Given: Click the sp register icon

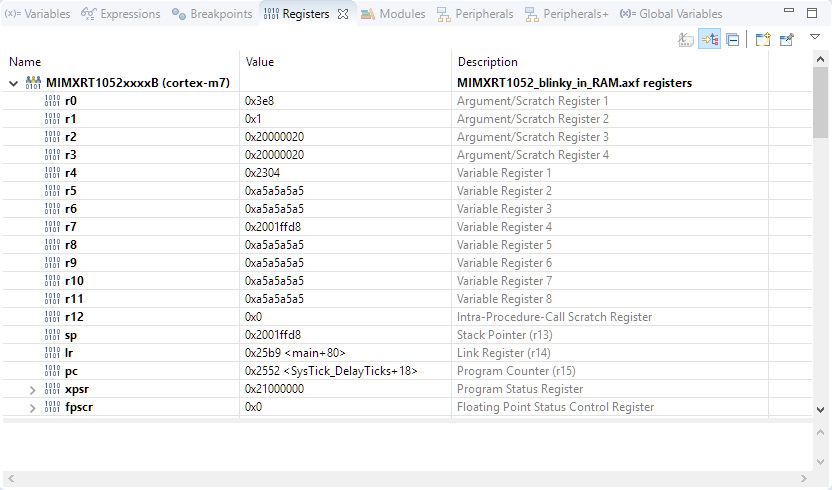Looking at the screenshot, I should tap(53, 335).
